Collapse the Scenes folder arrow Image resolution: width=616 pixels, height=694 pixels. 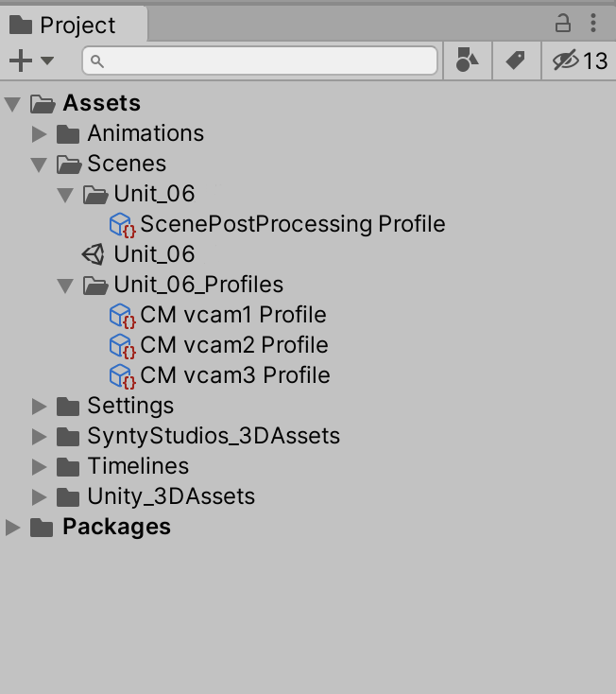pyautogui.click(x=39, y=165)
